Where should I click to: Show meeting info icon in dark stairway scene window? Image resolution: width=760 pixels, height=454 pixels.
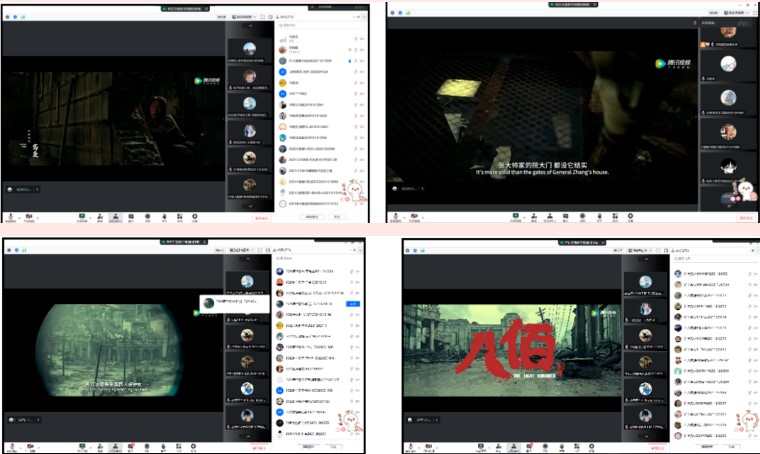tap(7, 17)
